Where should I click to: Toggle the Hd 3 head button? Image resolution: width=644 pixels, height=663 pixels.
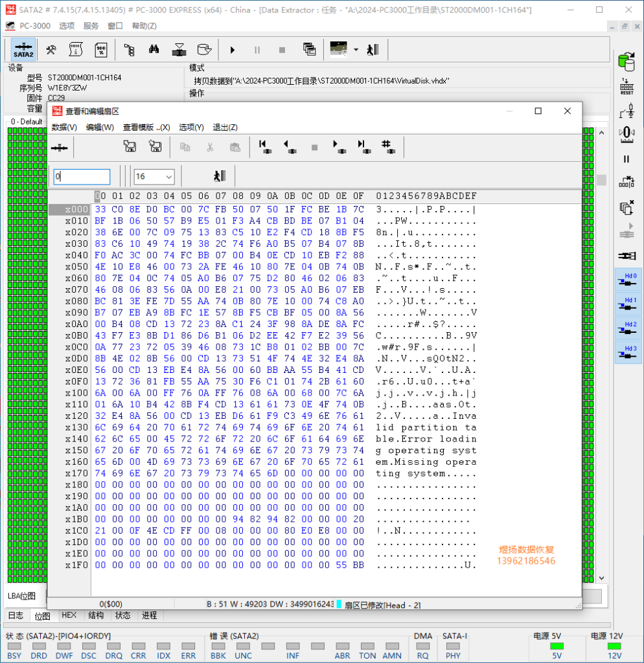[628, 352]
